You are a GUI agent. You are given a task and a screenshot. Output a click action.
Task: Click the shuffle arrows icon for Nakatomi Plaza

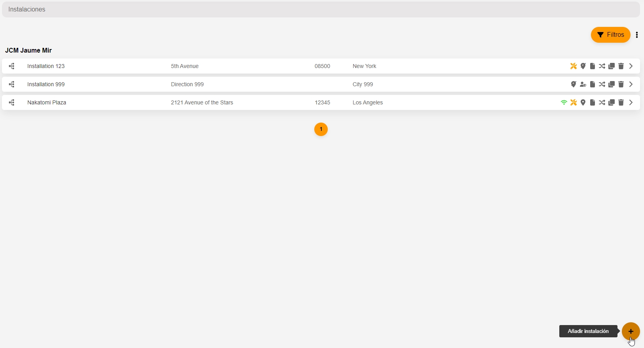[602, 102]
